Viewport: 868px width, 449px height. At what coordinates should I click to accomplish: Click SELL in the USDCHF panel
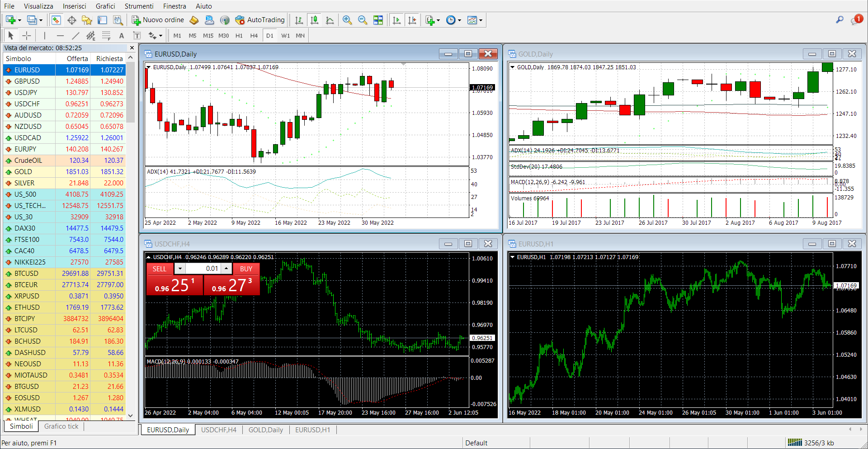(159, 269)
